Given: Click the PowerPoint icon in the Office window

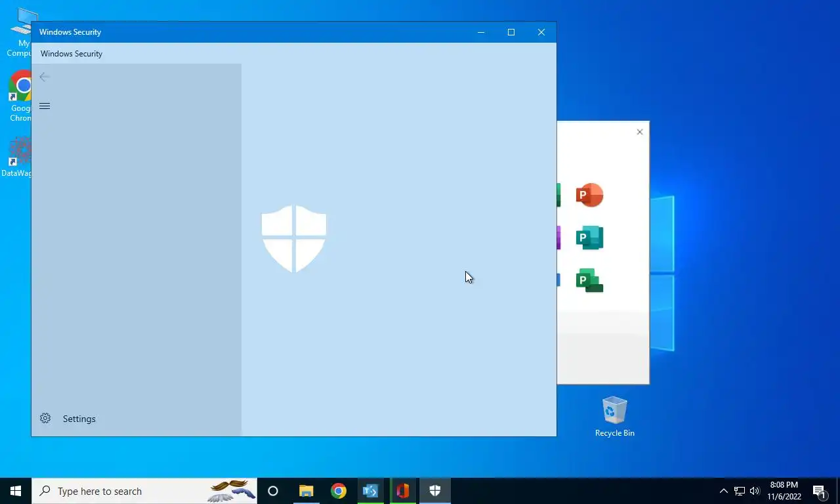Looking at the screenshot, I should (589, 195).
